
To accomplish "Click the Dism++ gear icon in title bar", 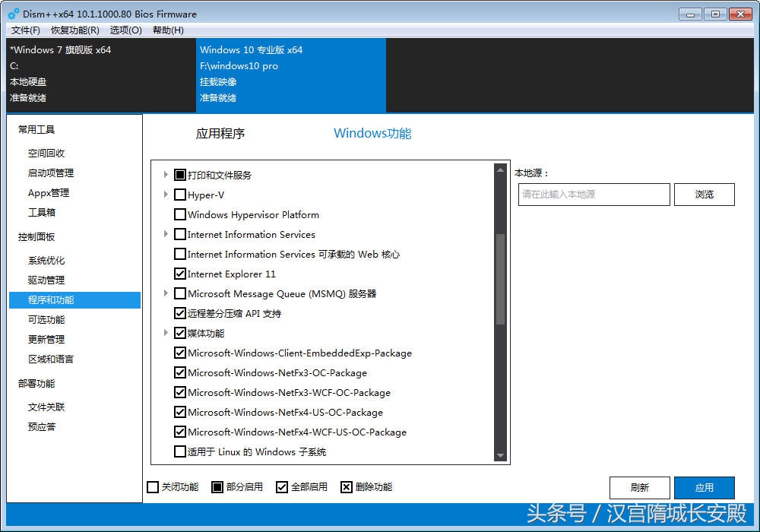I will click(x=14, y=14).
